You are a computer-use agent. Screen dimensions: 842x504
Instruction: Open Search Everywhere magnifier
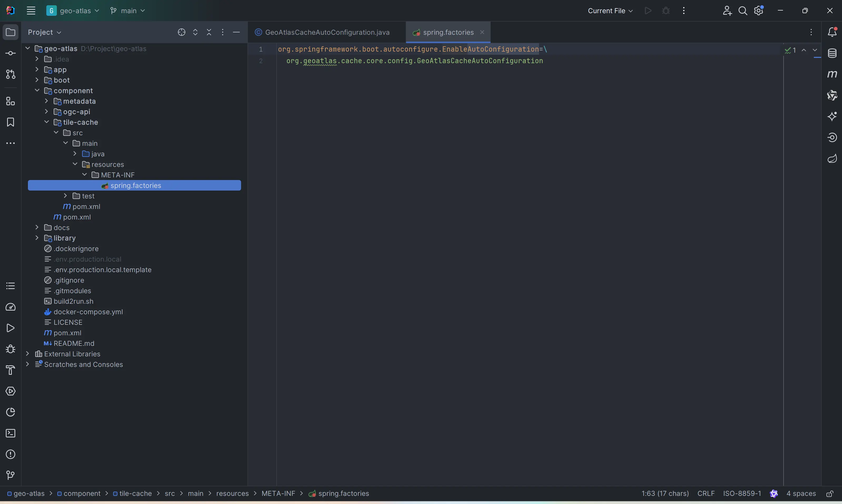click(x=743, y=11)
